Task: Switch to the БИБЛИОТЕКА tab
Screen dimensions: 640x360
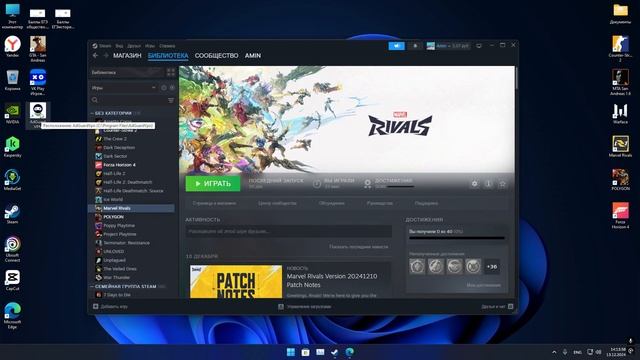Action: [168, 56]
